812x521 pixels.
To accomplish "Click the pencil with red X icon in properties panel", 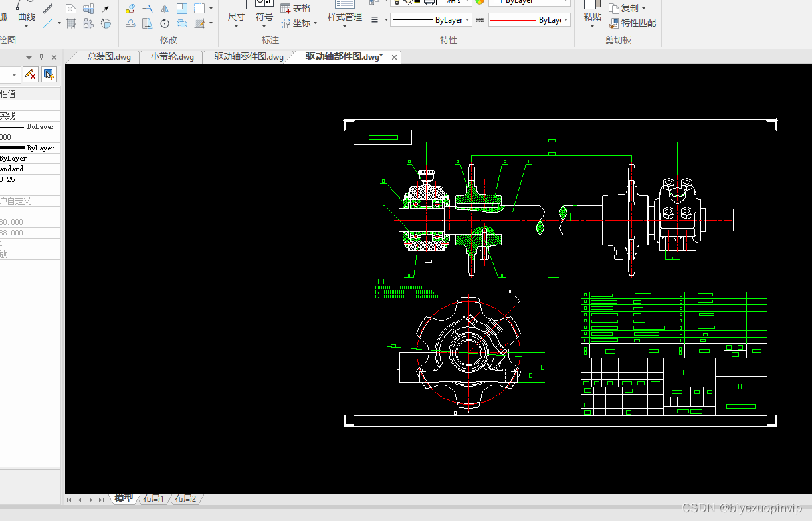I will [30, 74].
